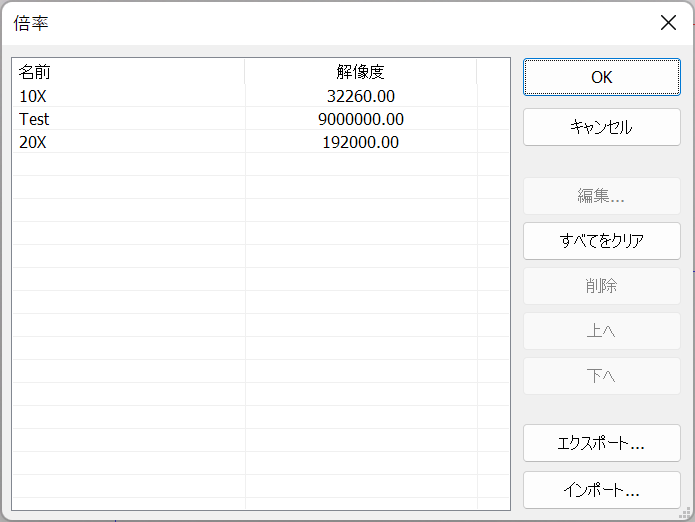
Task: Click the 解像度 column header
Action: pos(361,72)
